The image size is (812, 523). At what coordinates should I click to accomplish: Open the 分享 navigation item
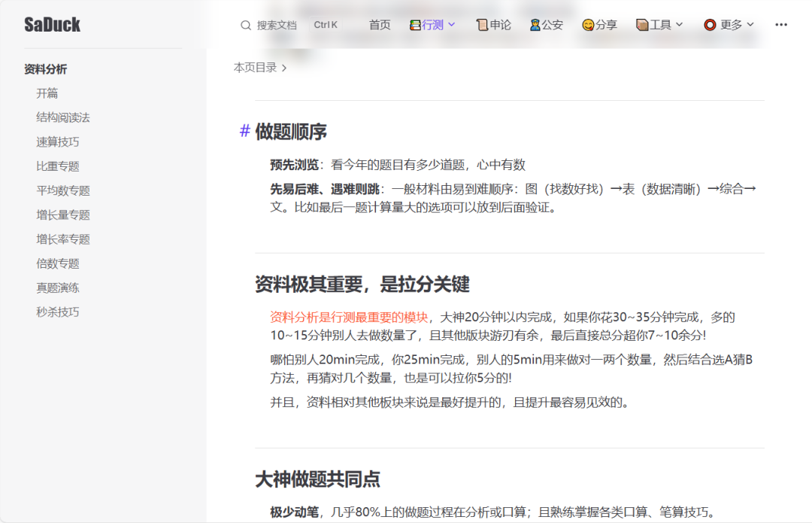tap(600, 24)
